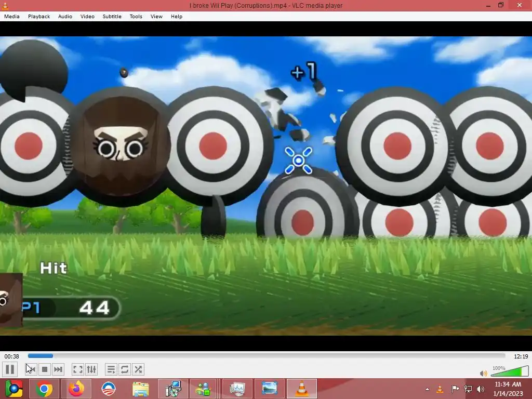Restore down the VLC window
This screenshot has width=532, height=399.
coord(501,5)
